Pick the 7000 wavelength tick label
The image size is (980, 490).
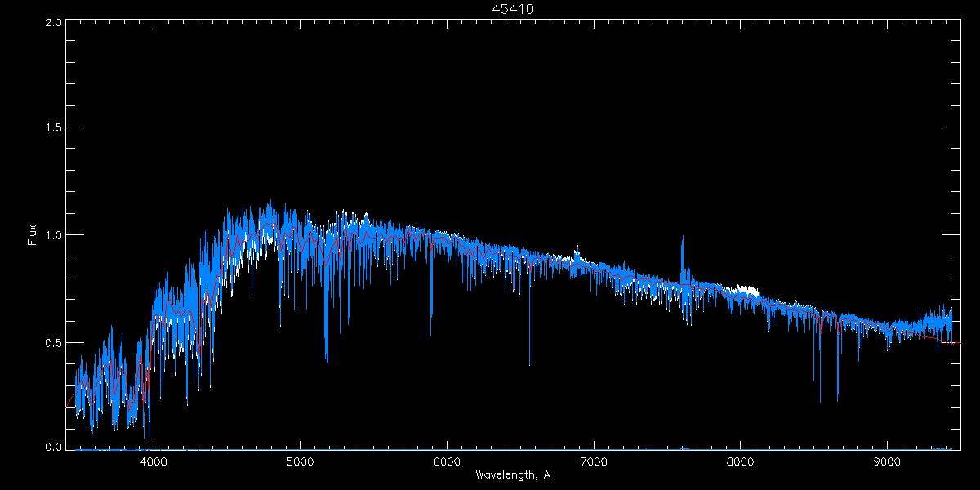[594, 461]
